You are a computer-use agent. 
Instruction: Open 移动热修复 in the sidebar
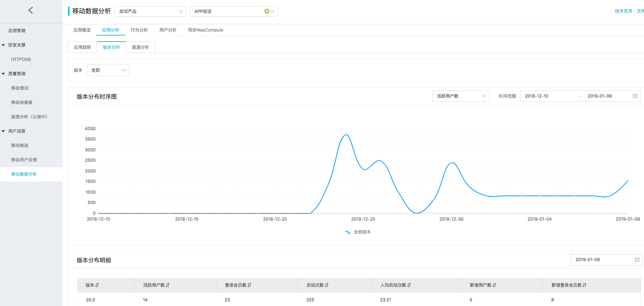tap(22, 103)
